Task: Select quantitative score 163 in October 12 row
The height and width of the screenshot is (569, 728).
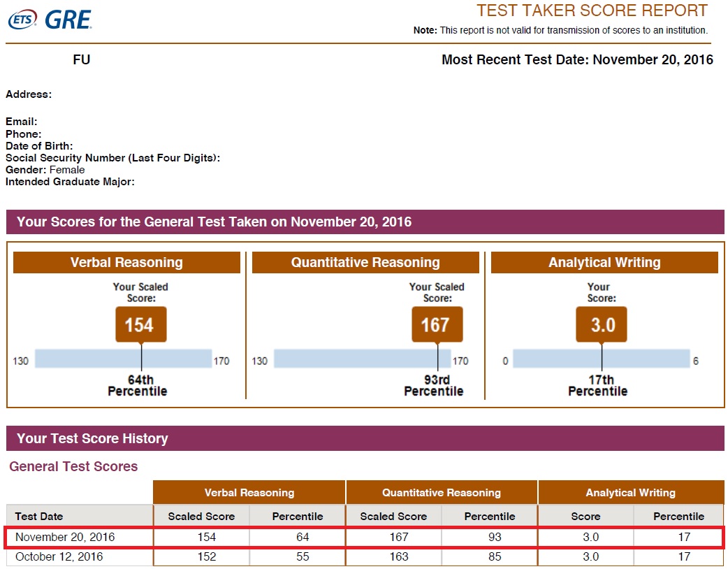Action: 399,556
